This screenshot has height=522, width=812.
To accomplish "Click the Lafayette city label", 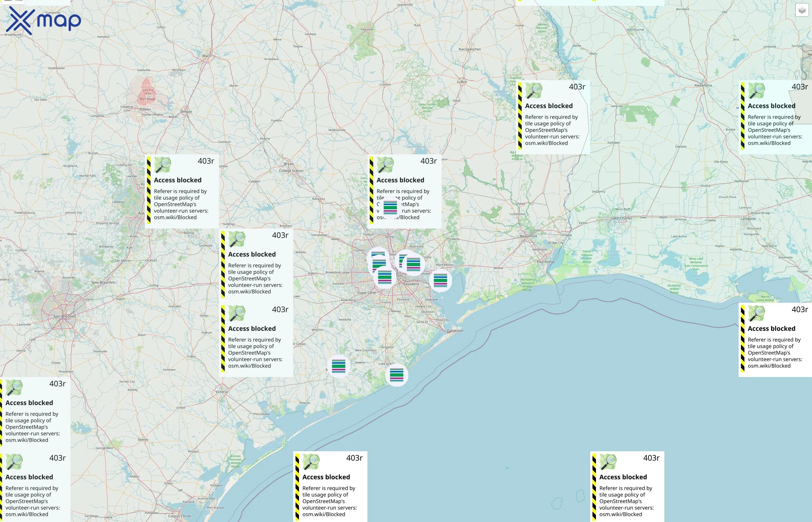I will pyautogui.click(x=748, y=219).
